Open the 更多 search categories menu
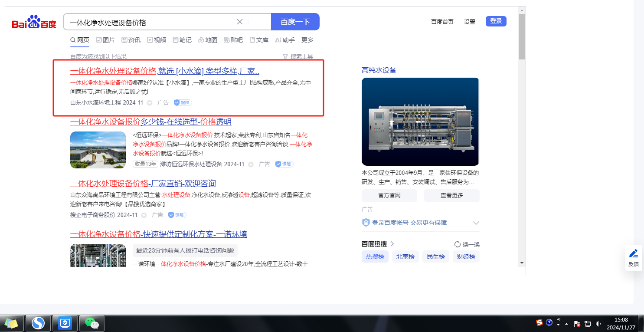 click(x=307, y=40)
